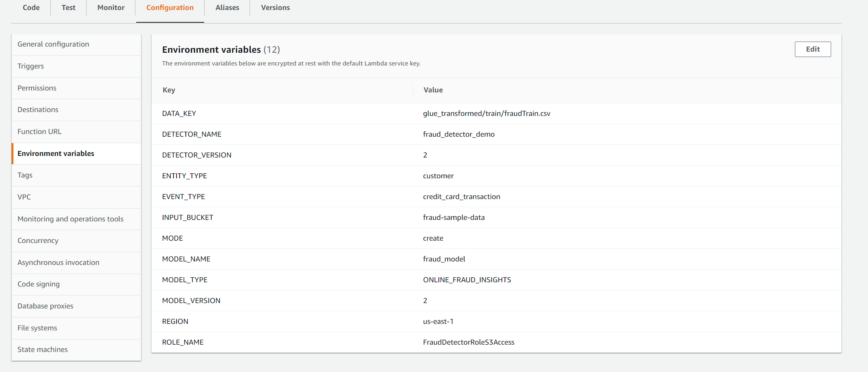Select the Aliases tab
The image size is (868, 372).
[x=227, y=8]
